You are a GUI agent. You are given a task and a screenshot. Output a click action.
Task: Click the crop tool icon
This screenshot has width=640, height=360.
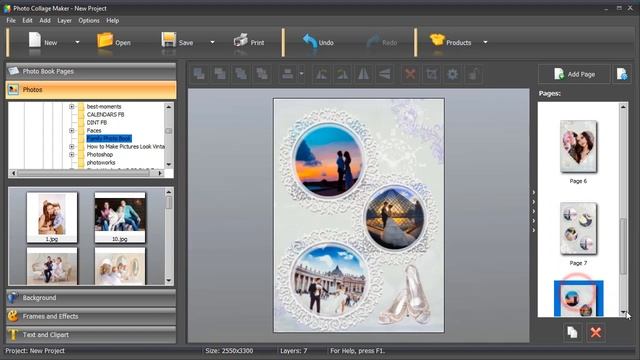(431, 74)
